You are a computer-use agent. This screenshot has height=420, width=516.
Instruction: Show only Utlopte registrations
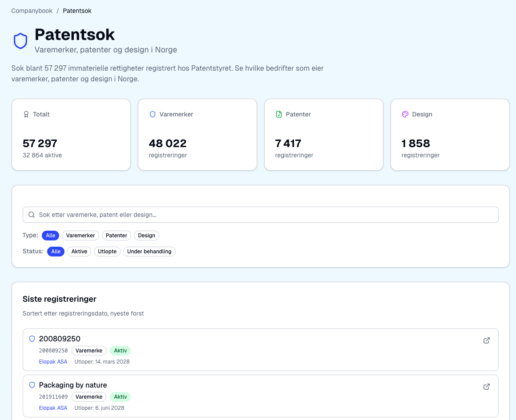(107, 252)
